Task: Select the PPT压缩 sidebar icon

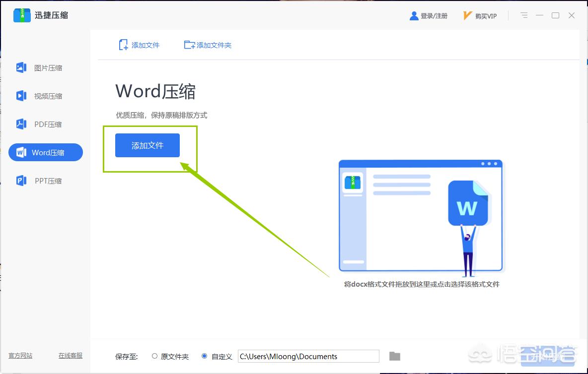Action: (x=21, y=181)
